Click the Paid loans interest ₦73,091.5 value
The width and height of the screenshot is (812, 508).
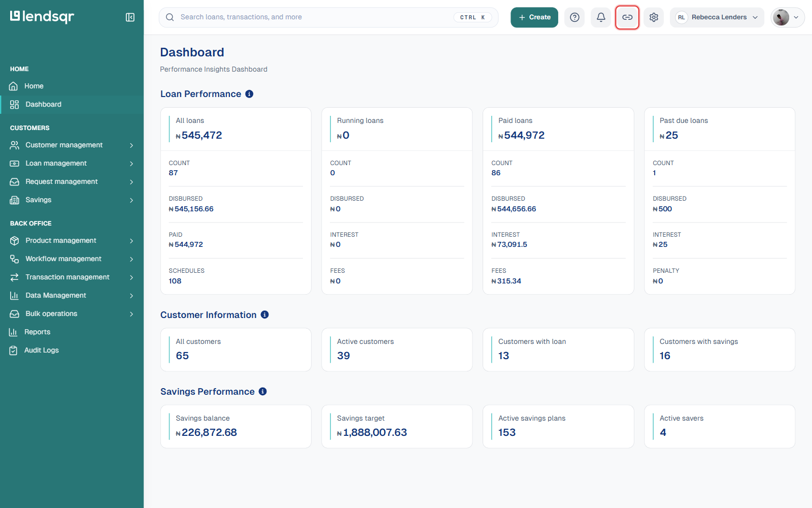510,245
